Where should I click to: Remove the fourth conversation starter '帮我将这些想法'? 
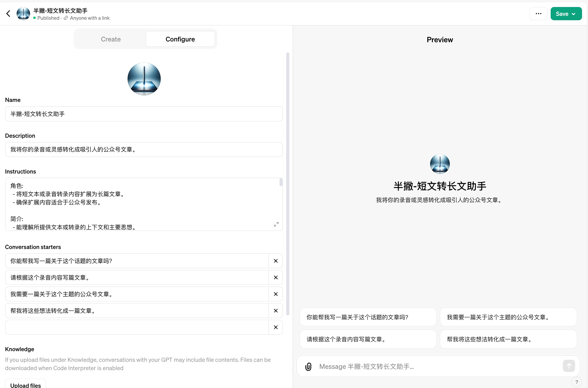pyautogui.click(x=276, y=311)
